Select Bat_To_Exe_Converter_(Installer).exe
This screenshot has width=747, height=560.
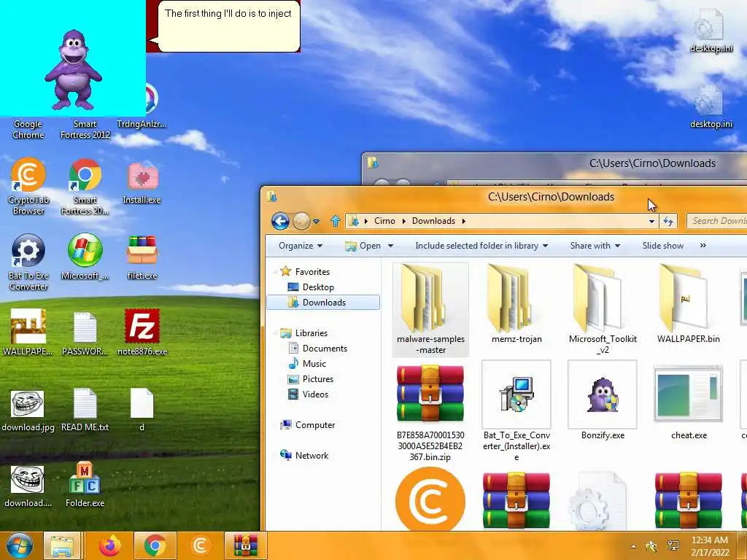(516, 411)
